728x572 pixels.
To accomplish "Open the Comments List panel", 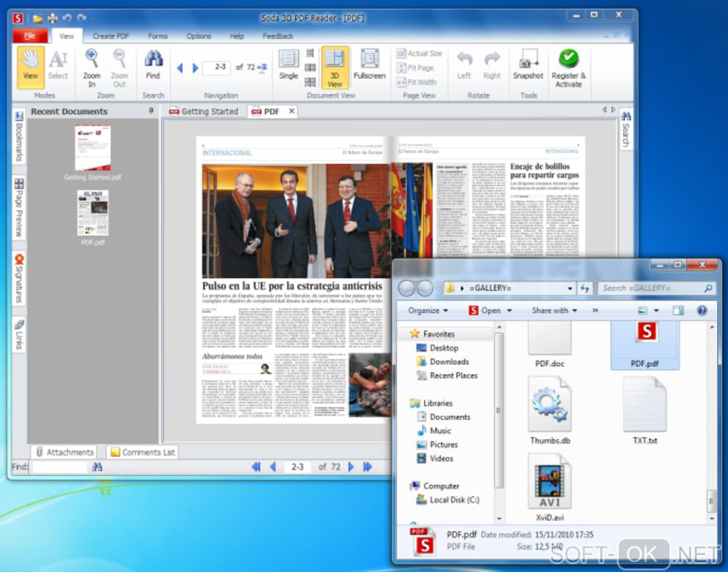I will (142, 452).
